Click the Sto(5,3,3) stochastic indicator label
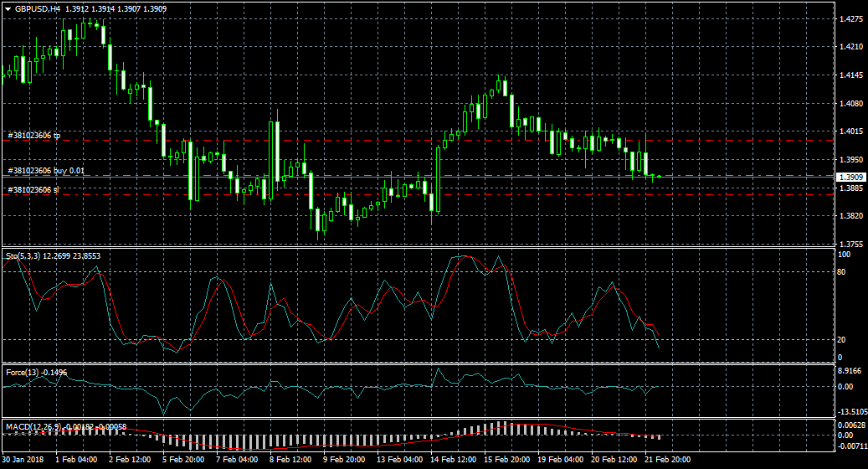This screenshot has height=469, width=868. pos(20,255)
